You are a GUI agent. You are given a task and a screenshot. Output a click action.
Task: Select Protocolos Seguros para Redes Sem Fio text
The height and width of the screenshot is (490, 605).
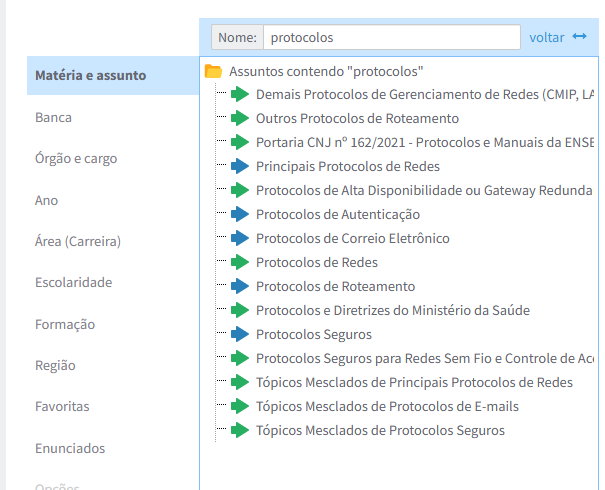(425, 358)
